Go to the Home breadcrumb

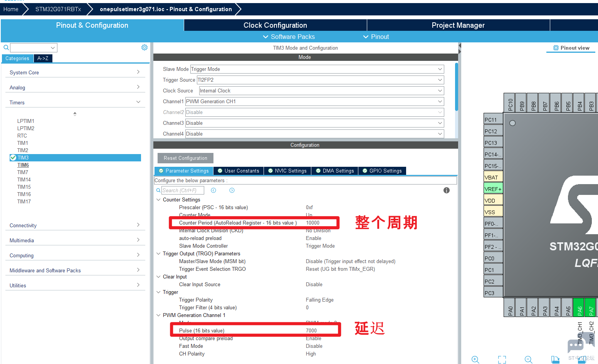pyautogui.click(x=11, y=9)
